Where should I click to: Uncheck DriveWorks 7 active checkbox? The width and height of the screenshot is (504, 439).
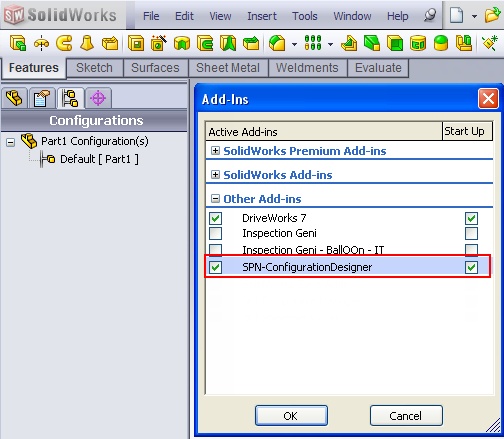click(216, 218)
